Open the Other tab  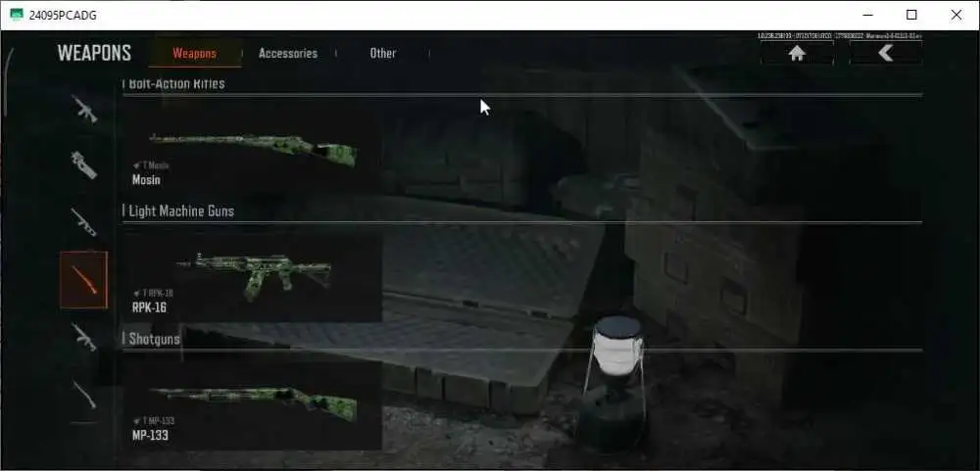[x=382, y=54]
